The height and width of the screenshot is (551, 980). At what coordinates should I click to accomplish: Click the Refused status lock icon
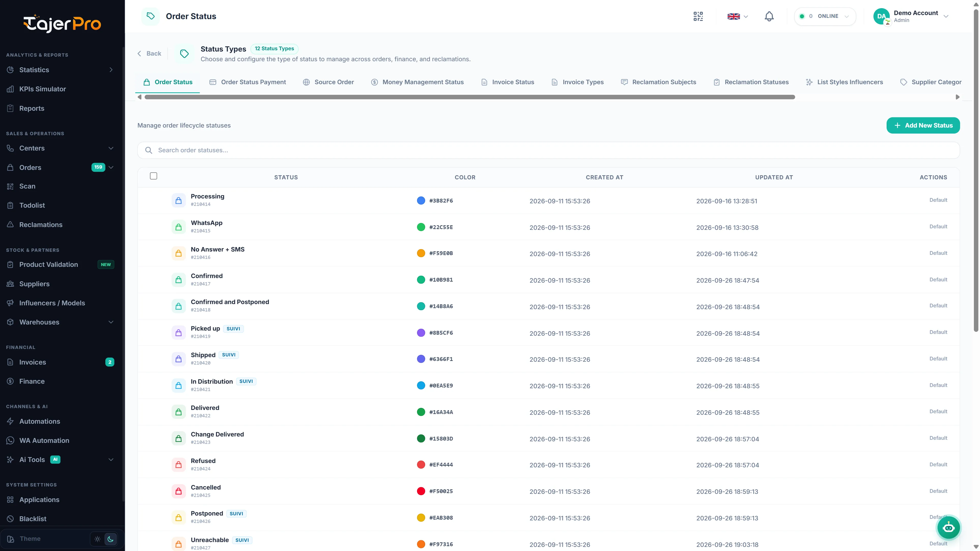tap(178, 465)
